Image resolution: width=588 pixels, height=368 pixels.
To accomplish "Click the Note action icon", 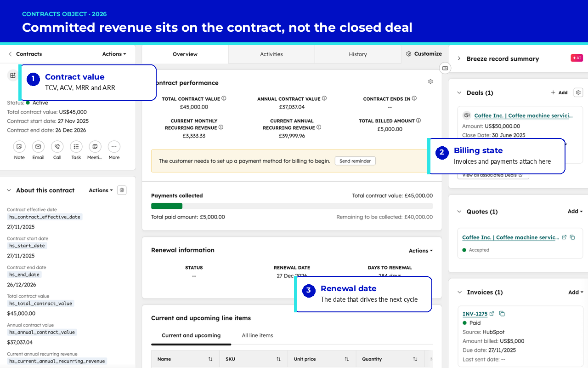I will coord(19,147).
